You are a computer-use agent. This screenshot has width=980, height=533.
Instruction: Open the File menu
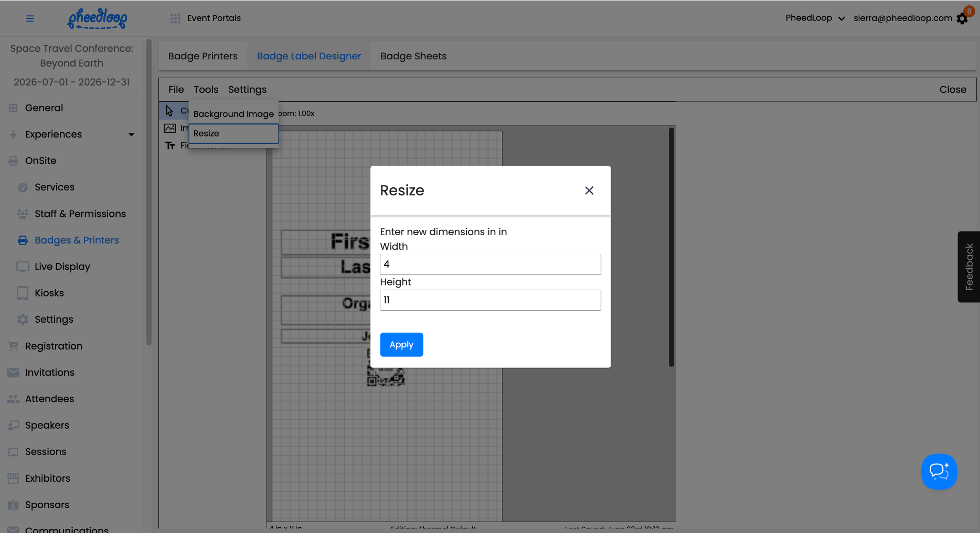pos(176,90)
